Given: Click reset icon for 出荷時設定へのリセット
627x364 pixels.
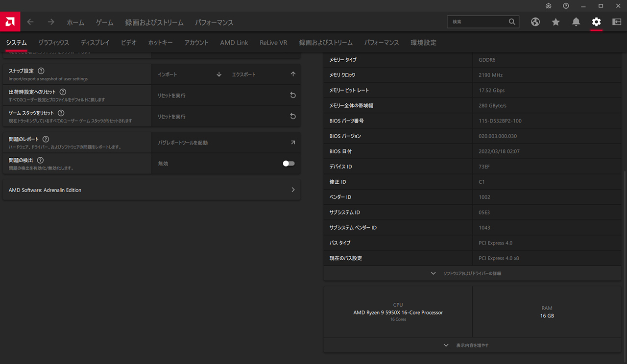Looking at the screenshot, I should pyautogui.click(x=293, y=96).
